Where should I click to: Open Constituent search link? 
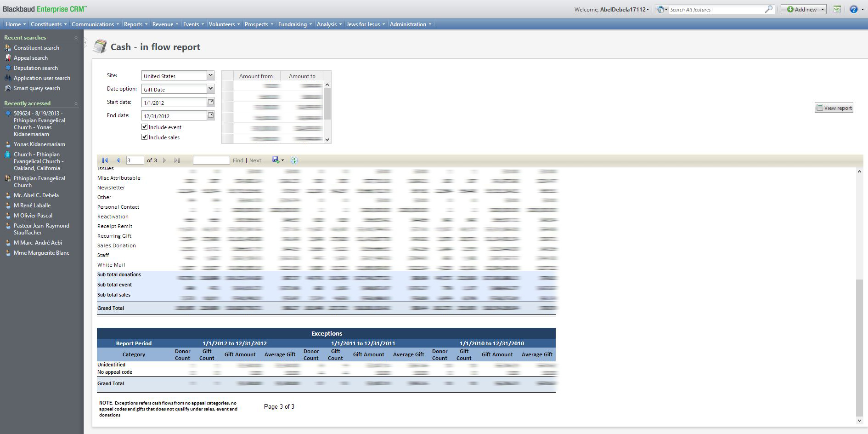pos(36,48)
